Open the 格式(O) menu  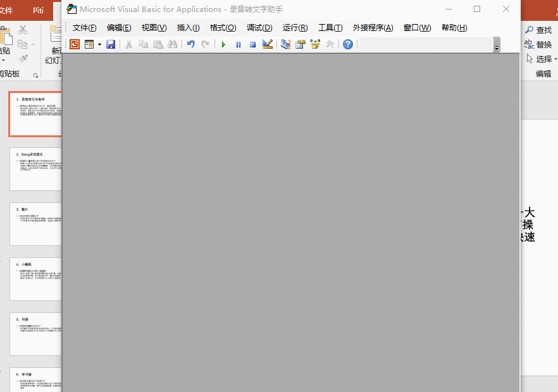pyautogui.click(x=223, y=28)
